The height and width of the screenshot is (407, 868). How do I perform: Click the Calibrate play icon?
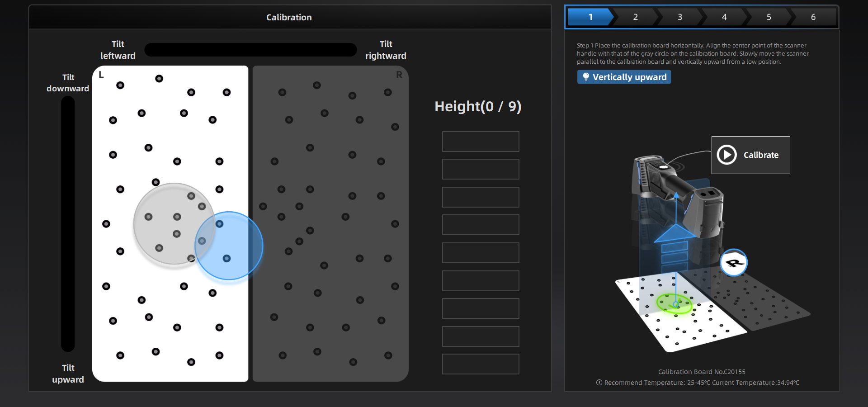[726, 155]
